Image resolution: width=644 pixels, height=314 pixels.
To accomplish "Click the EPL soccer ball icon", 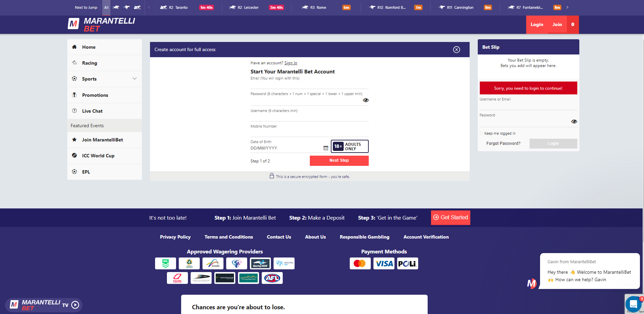I will [74, 172].
